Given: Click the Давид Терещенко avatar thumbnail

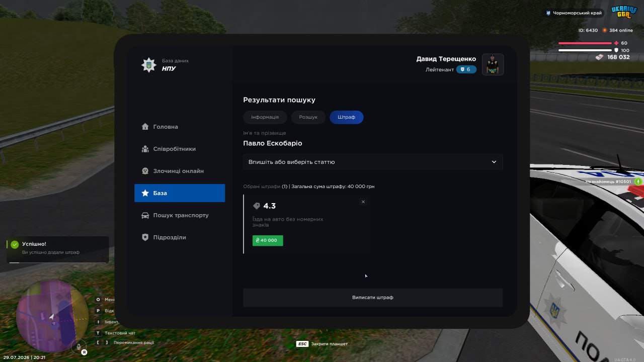Looking at the screenshot, I should (493, 64).
